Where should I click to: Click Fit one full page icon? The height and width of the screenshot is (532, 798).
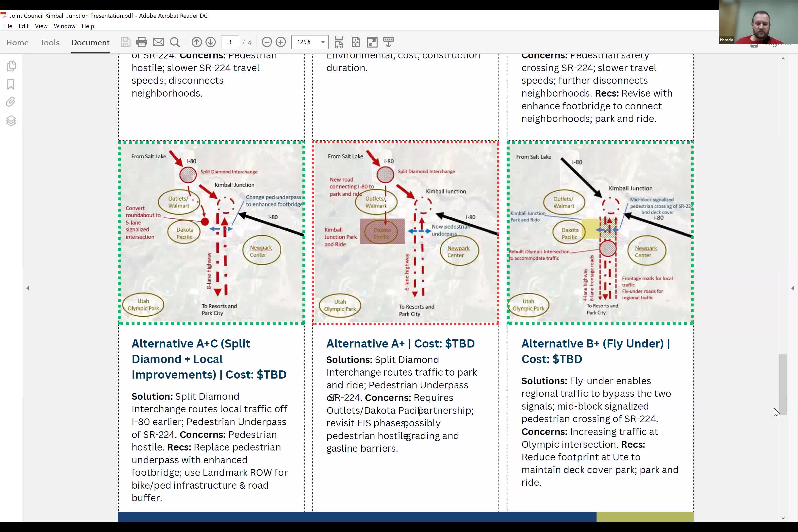(x=356, y=42)
